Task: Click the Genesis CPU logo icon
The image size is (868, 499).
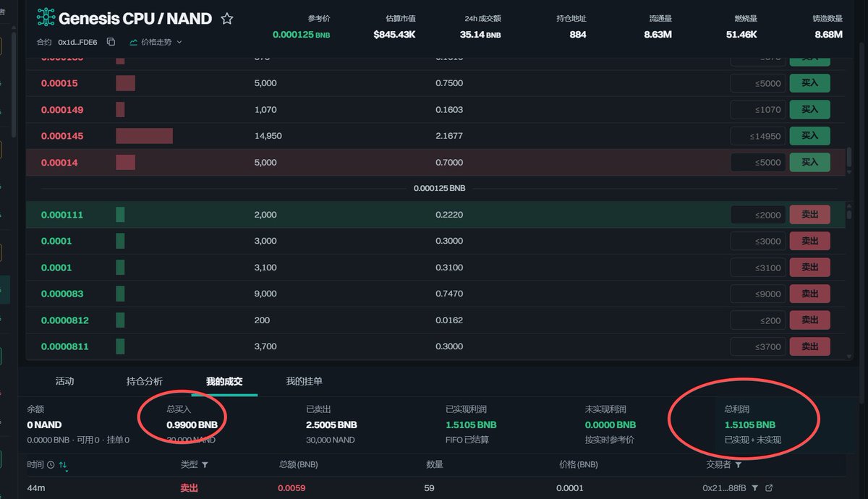Action: [46, 18]
